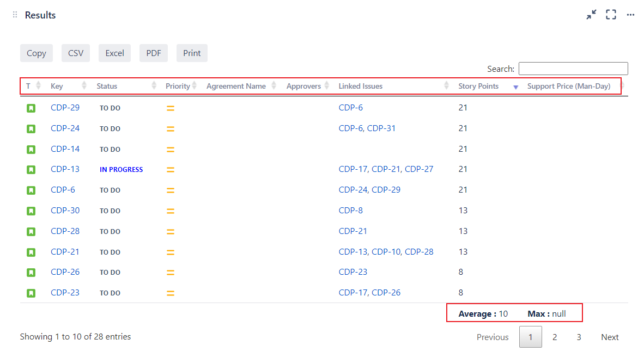Click the story icon for CDP-24
Image resolution: width=644 pixels, height=364 pixels.
(31, 129)
